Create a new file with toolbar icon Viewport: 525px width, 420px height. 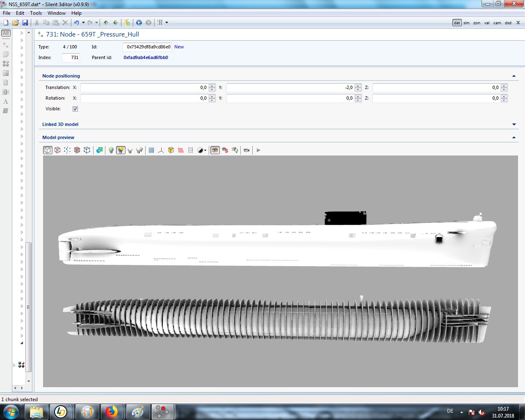6,23
